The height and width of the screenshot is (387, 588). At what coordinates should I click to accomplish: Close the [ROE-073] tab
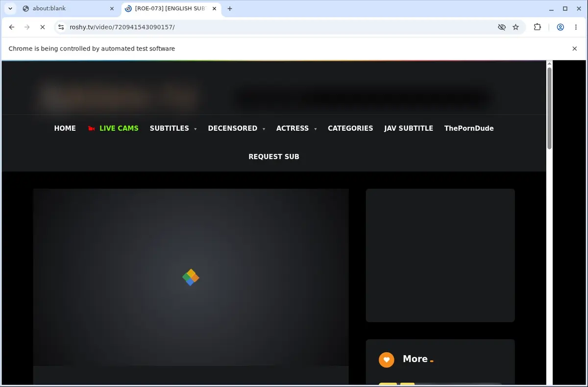(214, 8)
